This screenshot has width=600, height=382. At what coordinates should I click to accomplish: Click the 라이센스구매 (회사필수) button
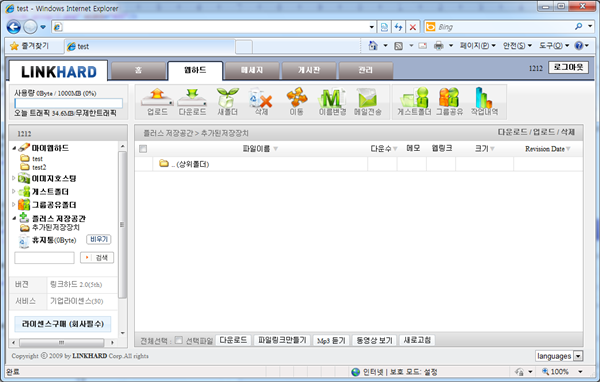pyautogui.click(x=63, y=324)
